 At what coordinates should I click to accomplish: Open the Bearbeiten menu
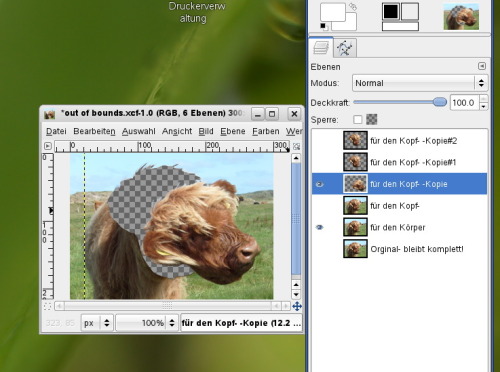[94, 131]
